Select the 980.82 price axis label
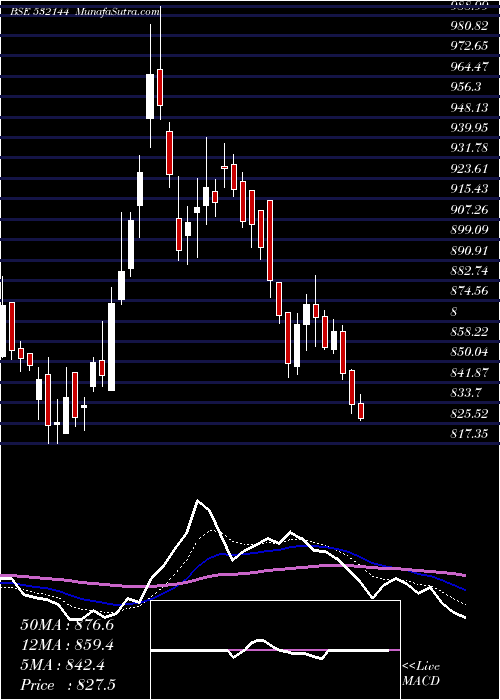 [x=469, y=26]
